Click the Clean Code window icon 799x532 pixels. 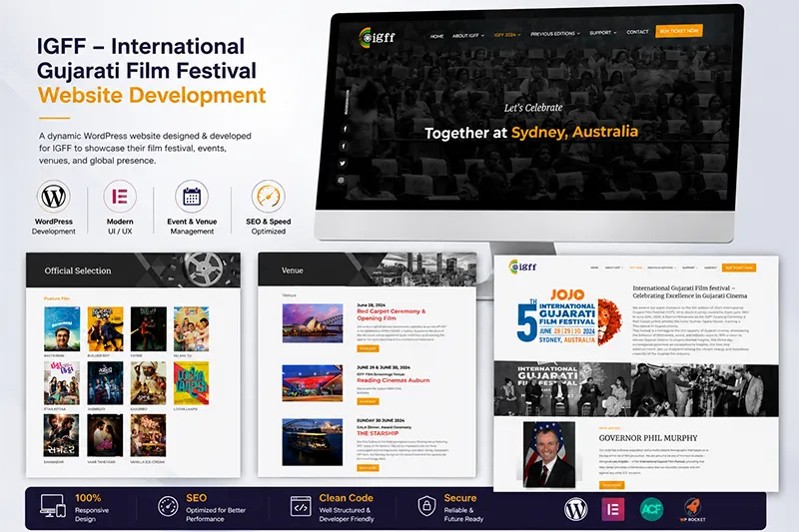(x=301, y=506)
